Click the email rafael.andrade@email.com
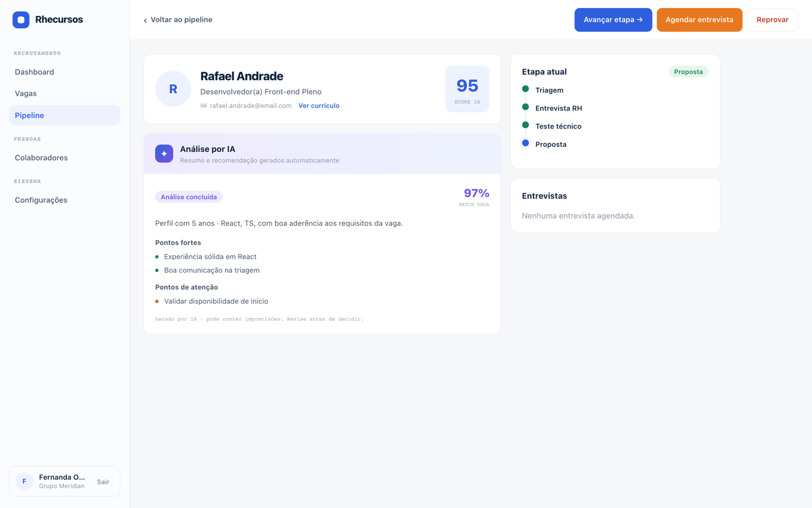 pyautogui.click(x=250, y=106)
